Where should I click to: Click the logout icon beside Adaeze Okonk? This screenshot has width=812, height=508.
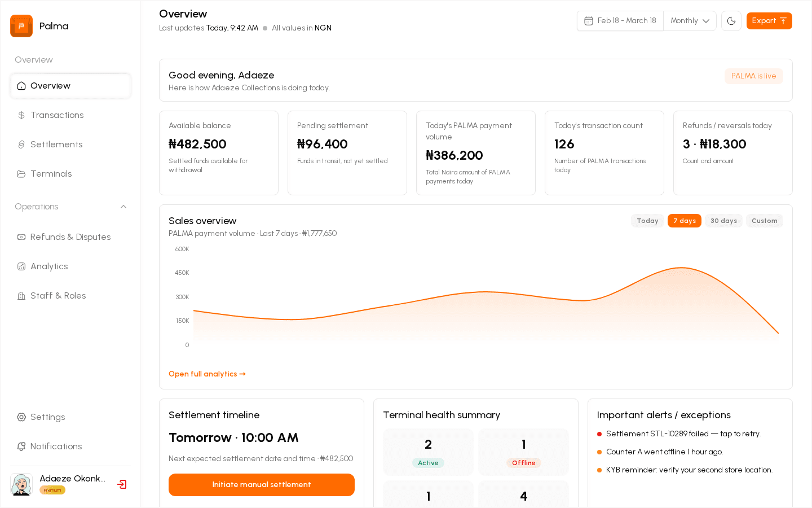pos(122,484)
